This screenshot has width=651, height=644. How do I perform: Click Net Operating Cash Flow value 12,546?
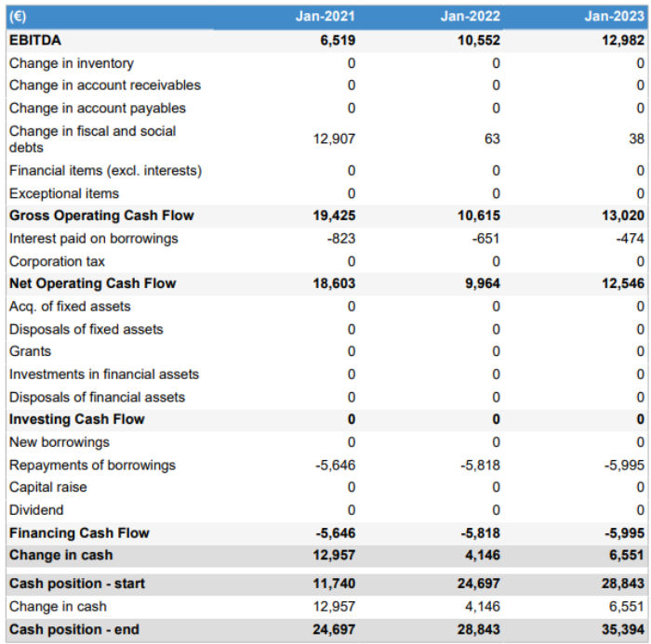point(623,283)
